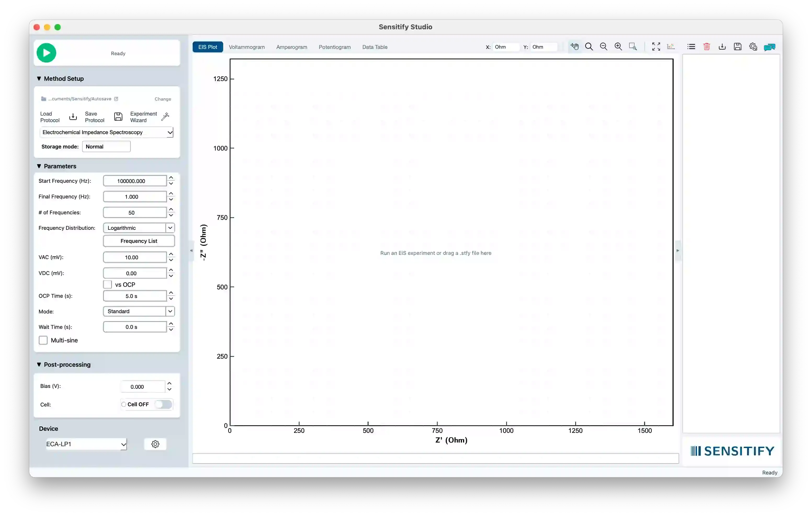Open the Electrochemical Impedance Spectroscopy method dropdown

(106, 132)
